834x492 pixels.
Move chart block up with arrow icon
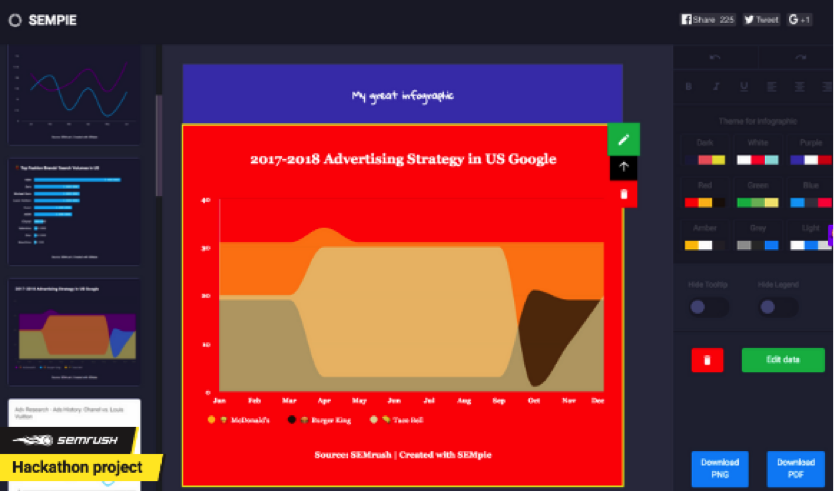[x=623, y=167]
